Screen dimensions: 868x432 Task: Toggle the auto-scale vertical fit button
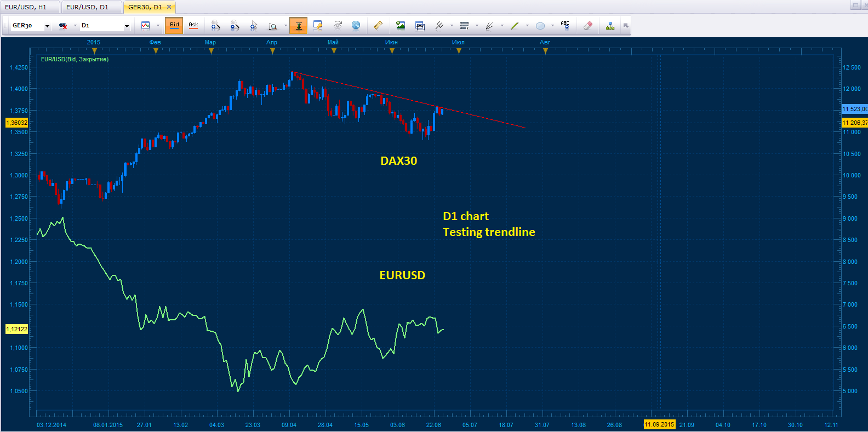tap(298, 26)
